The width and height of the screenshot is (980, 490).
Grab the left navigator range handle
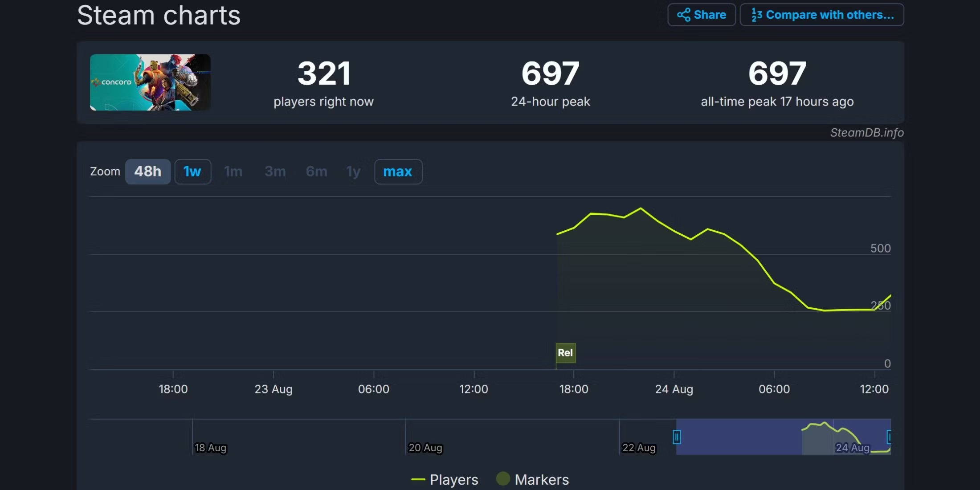point(676,437)
